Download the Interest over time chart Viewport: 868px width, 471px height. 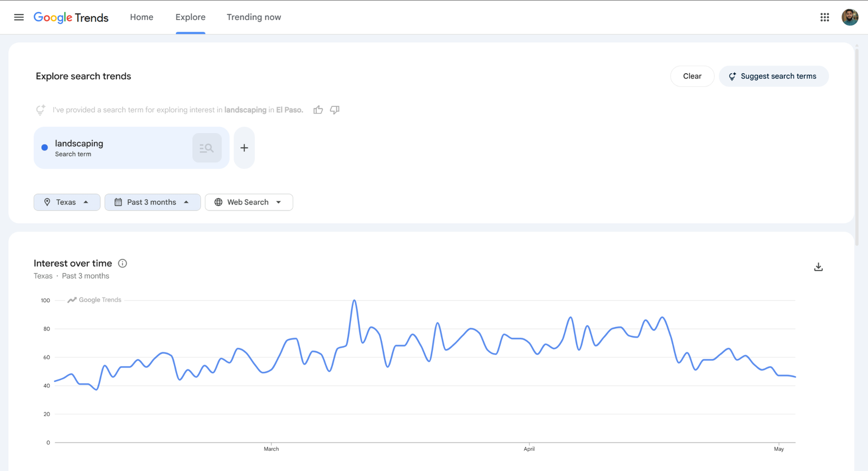(x=819, y=267)
